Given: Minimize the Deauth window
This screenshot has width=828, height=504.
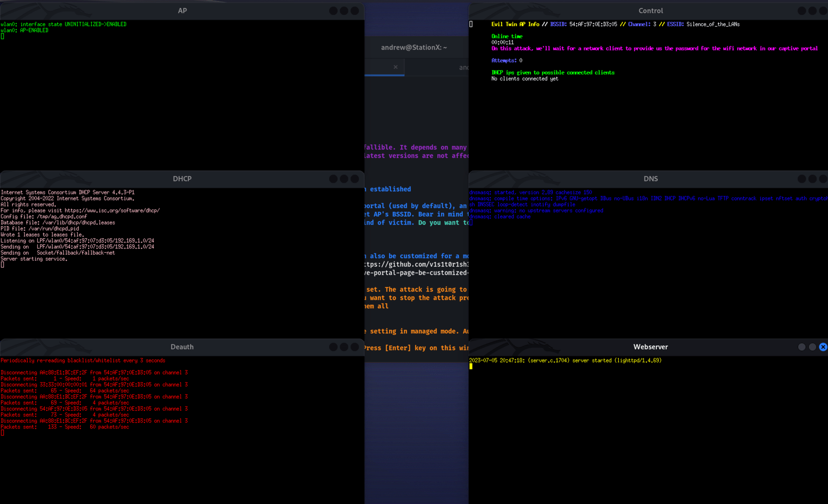Looking at the screenshot, I should pyautogui.click(x=333, y=347).
